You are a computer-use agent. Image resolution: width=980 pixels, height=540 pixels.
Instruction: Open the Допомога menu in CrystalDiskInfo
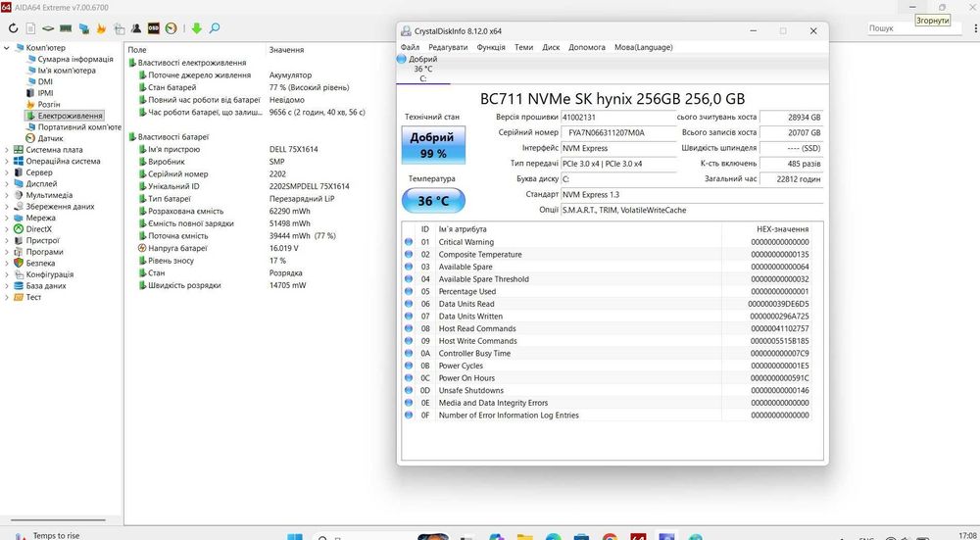click(x=587, y=47)
